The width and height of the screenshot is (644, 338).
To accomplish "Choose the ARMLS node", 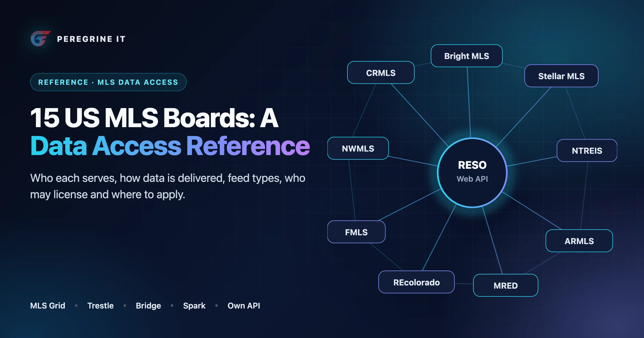I will click(x=579, y=241).
